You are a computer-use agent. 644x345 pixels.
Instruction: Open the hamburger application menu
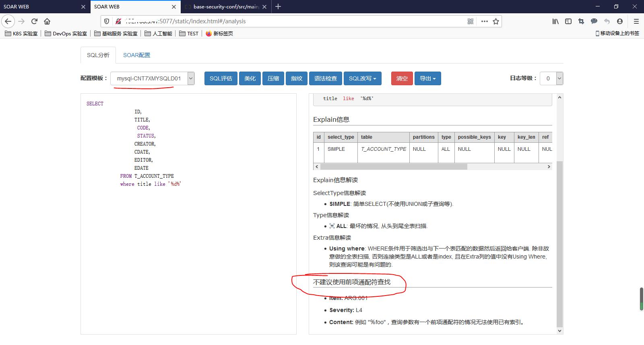636,21
